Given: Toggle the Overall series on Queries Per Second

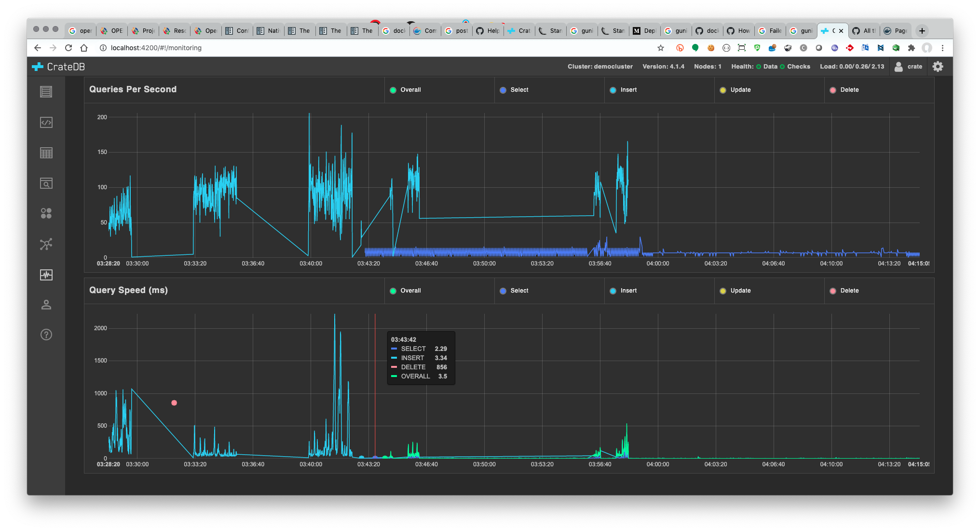Looking at the screenshot, I should tap(407, 90).
